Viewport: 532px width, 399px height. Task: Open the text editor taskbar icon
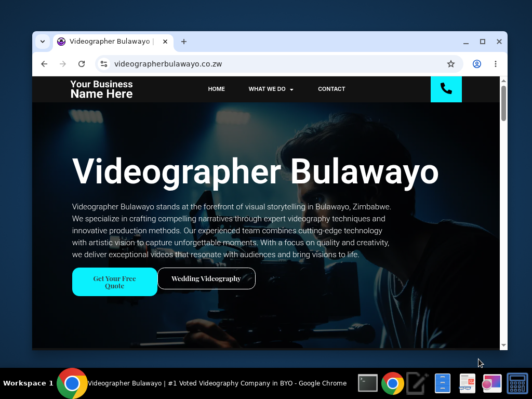[417, 383]
